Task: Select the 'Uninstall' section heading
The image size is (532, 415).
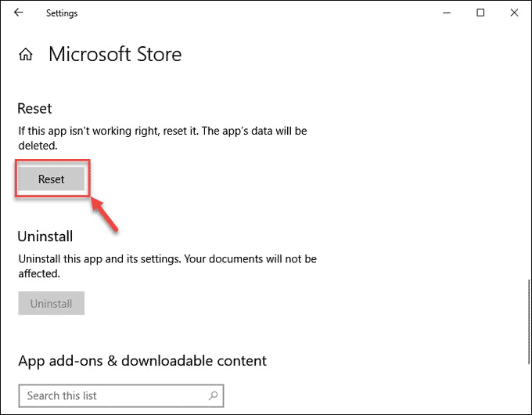Action: point(45,236)
